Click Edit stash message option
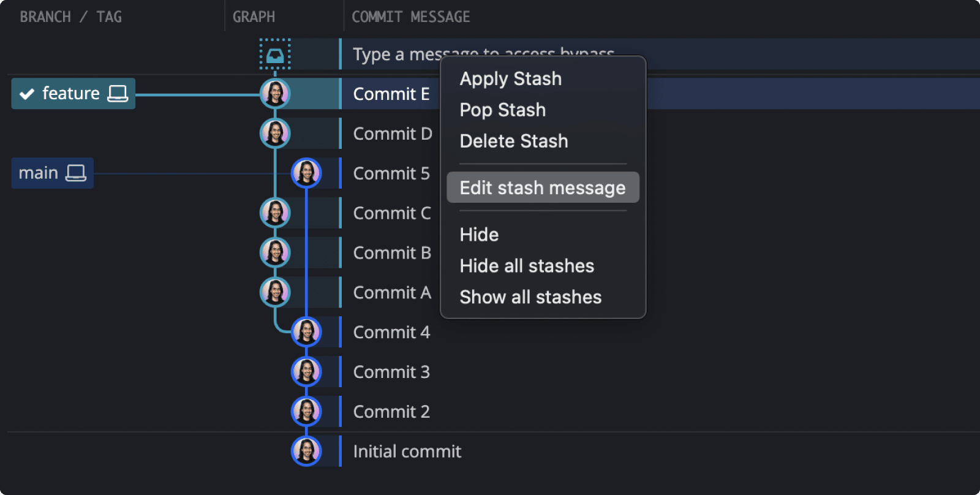 (x=543, y=187)
